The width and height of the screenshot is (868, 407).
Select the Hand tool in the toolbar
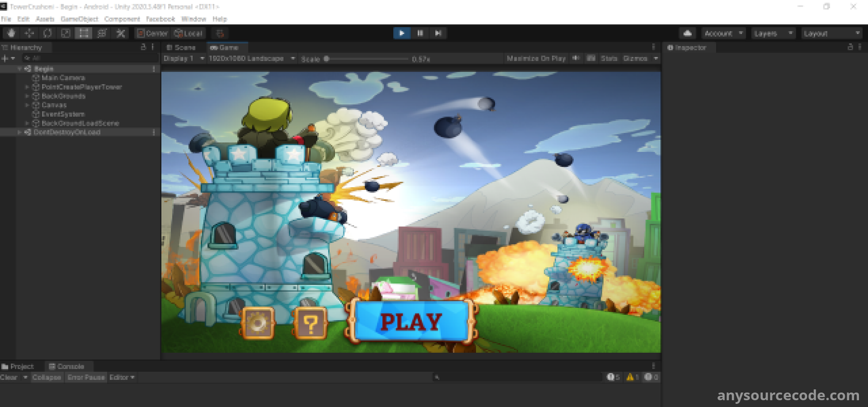pos(11,33)
